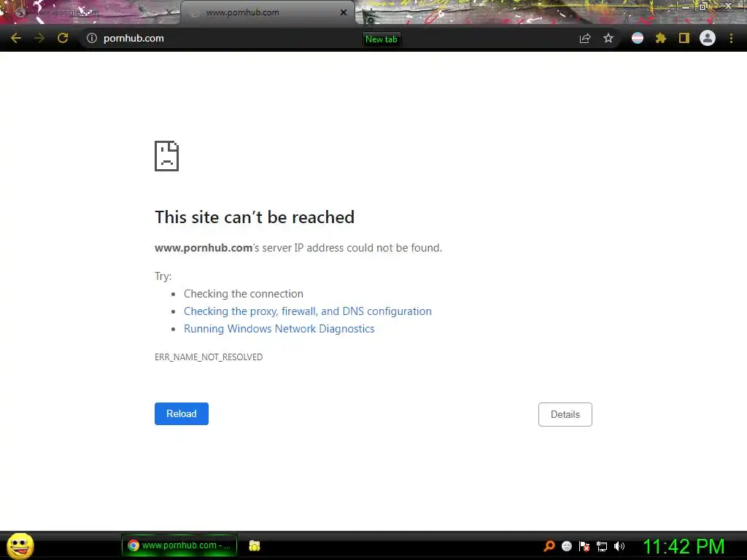The width and height of the screenshot is (747, 560).
Task: Click the blue Reload button
Action: [x=182, y=414]
